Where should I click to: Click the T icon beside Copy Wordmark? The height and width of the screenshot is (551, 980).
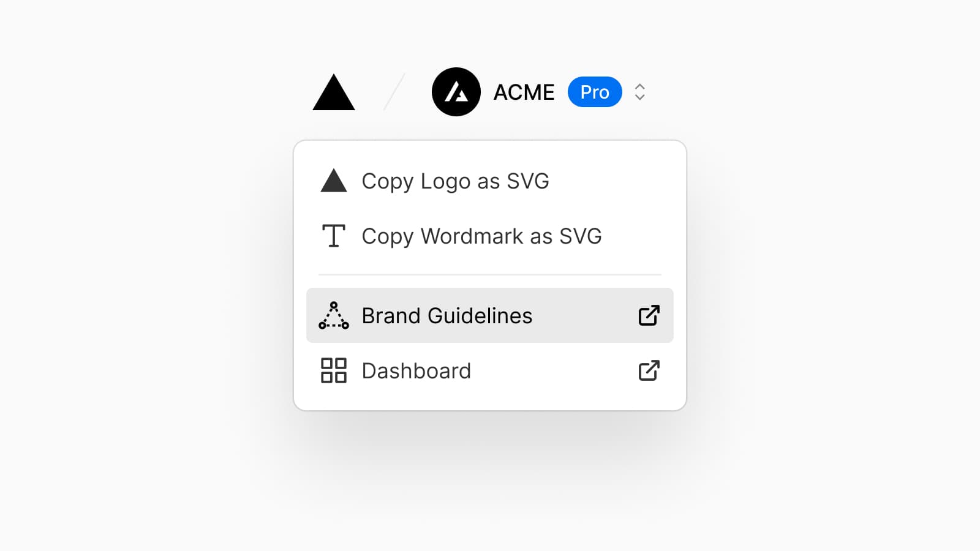point(333,236)
